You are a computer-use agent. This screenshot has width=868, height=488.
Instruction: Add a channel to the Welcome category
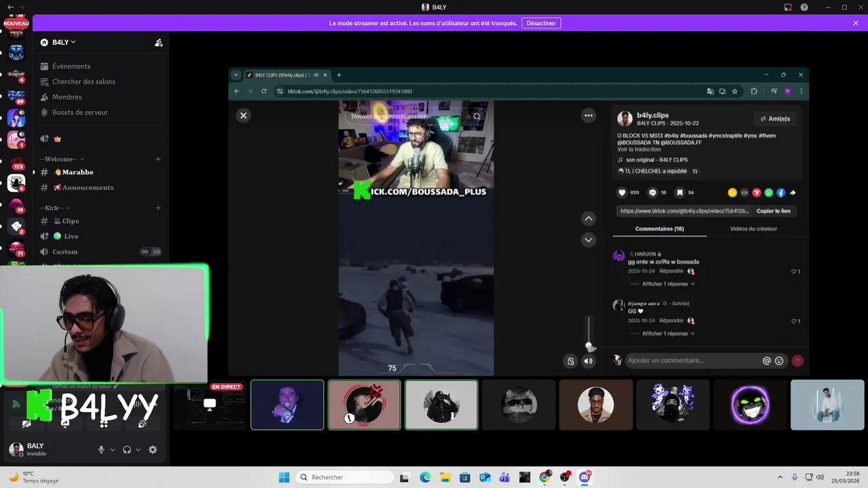[x=158, y=159]
